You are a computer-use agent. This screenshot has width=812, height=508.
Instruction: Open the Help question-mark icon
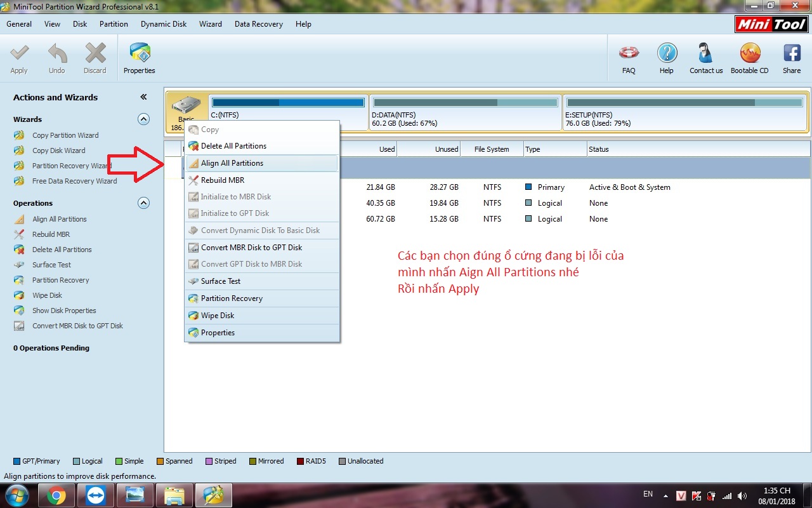coord(667,58)
